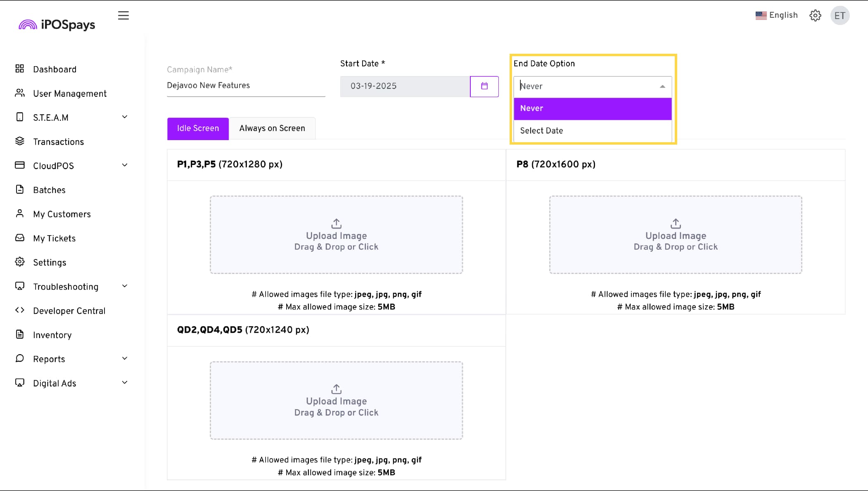Viewport: 868px width, 491px height.
Task: Click the My Tickets inbox icon
Action: click(x=20, y=238)
